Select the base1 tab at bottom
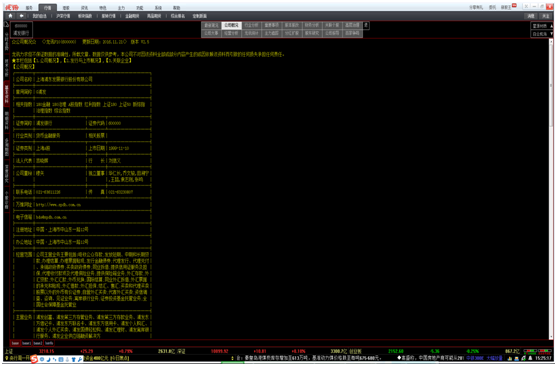This screenshot has height=366, width=557. coord(26,343)
